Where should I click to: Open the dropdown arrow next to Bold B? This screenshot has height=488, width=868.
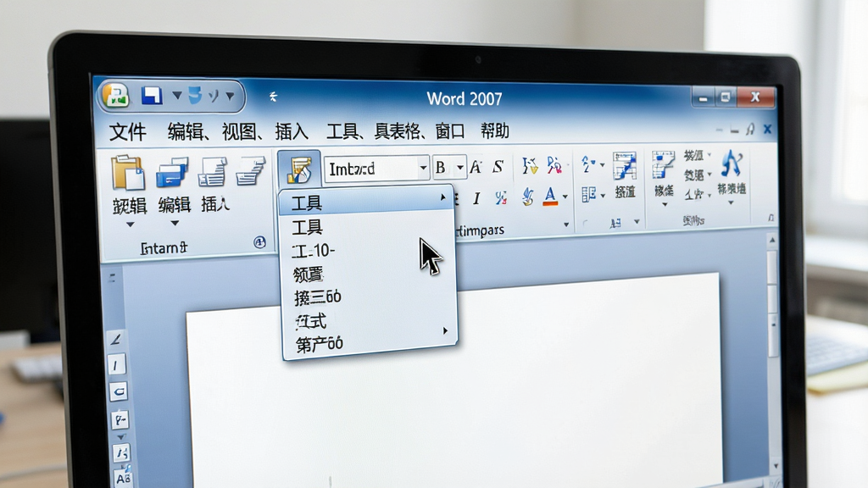459,168
